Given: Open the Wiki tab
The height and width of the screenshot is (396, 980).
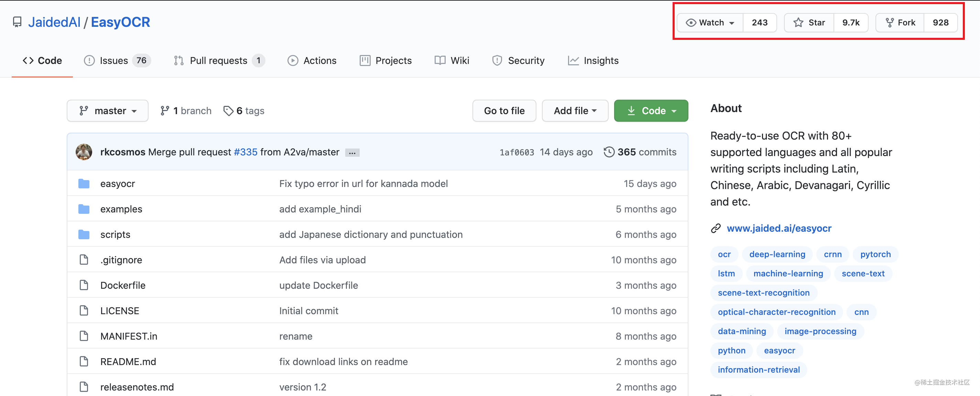Looking at the screenshot, I should (x=452, y=60).
